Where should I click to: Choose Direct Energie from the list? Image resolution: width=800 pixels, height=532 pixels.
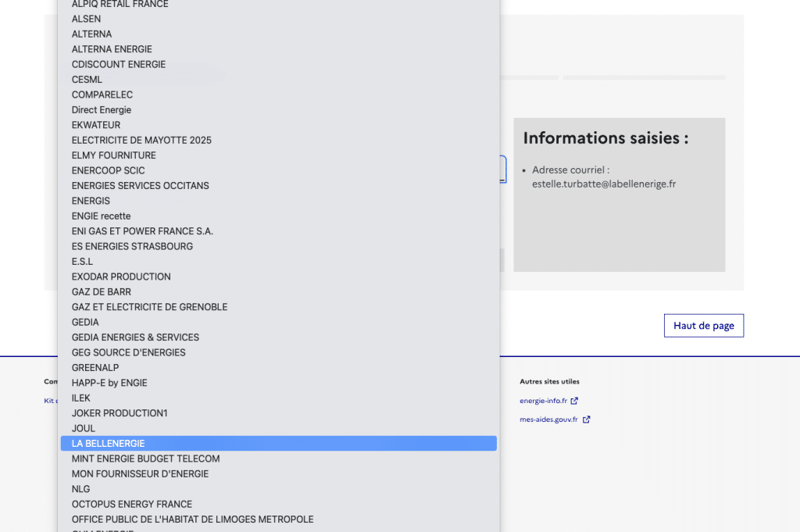(102, 110)
